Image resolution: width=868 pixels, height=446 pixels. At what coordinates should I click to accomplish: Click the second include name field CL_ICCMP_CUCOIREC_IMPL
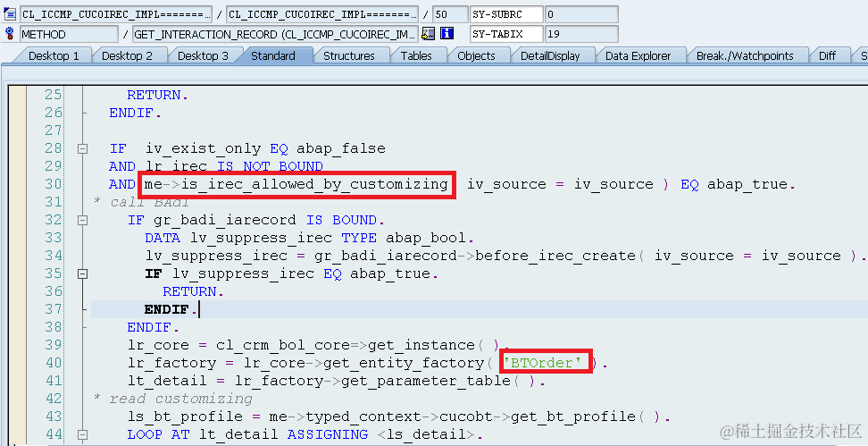322,14
